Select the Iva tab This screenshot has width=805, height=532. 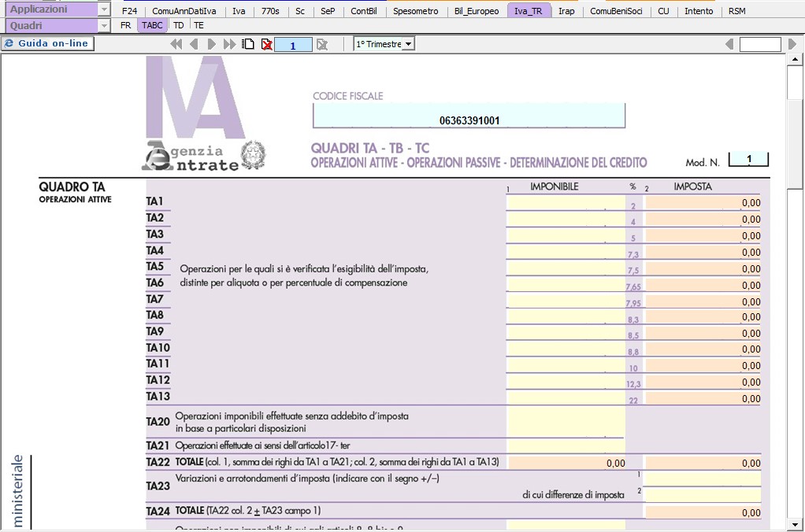click(239, 11)
